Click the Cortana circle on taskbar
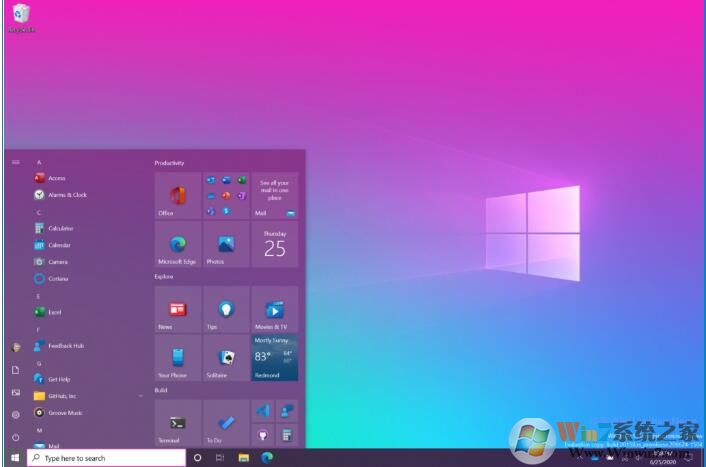706x467 pixels. 197,458
